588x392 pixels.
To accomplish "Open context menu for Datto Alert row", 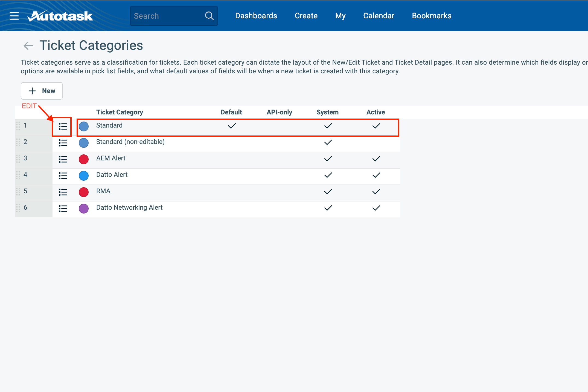I will coord(63,176).
